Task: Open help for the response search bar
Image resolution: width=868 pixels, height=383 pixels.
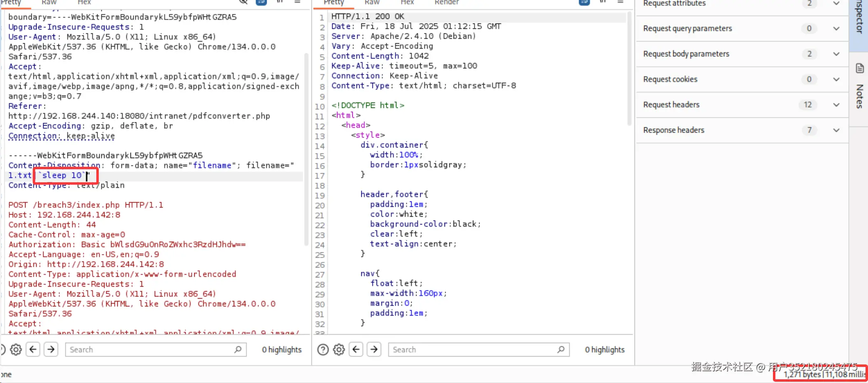Action: click(x=323, y=350)
